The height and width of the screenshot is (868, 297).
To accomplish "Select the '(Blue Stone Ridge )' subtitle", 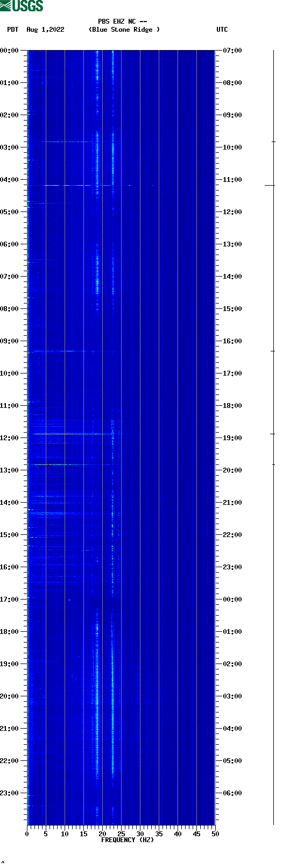I will click(x=124, y=30).
